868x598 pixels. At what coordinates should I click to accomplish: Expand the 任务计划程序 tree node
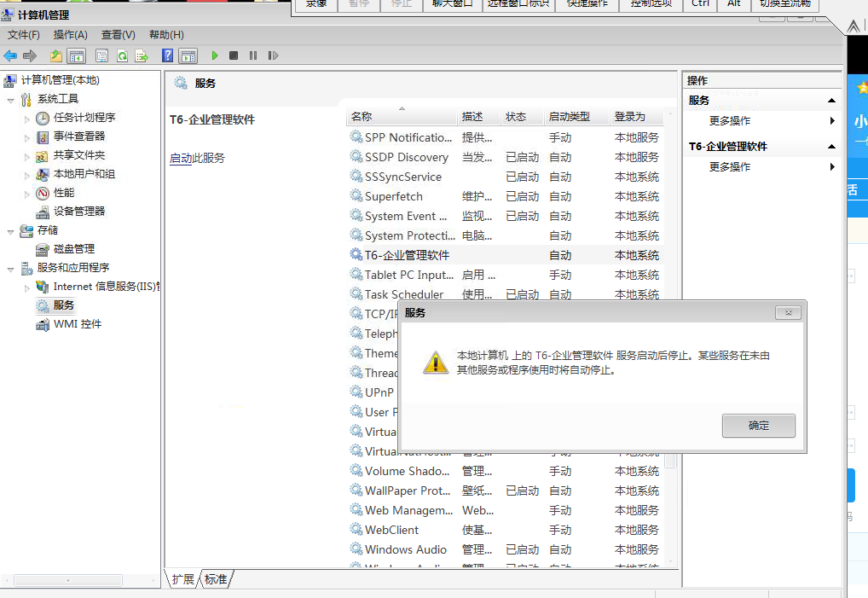pos(26,119)
